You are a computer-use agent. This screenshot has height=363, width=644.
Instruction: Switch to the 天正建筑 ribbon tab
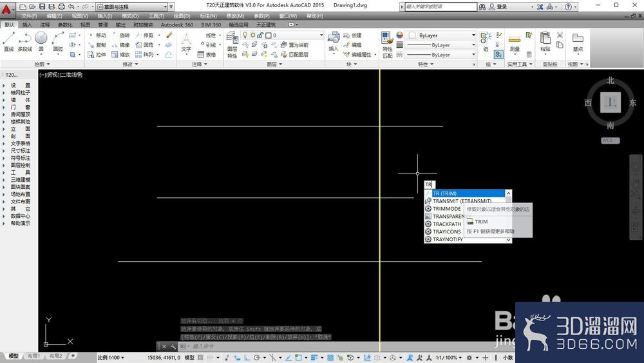coord(266,25)
